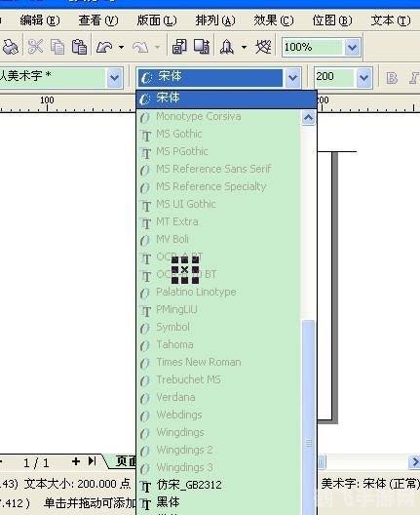Open the font size 200 dropdown
Image resolution: width=420 pixels, height=515 pixels.
(363, 78)
